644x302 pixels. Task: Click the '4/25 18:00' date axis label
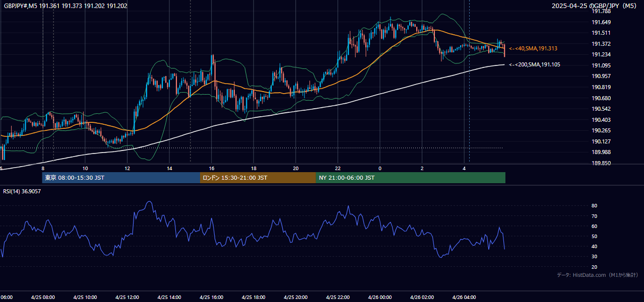[253, 297]
